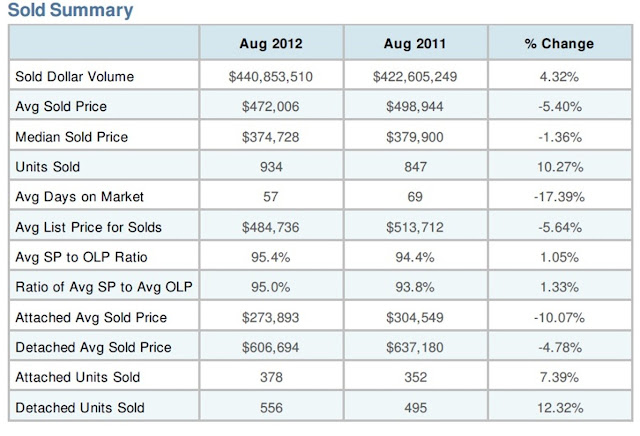Click the Avg Days on Market label
Image resolution: width=640 pixels, height=436 pixels.
click(80, 197)
